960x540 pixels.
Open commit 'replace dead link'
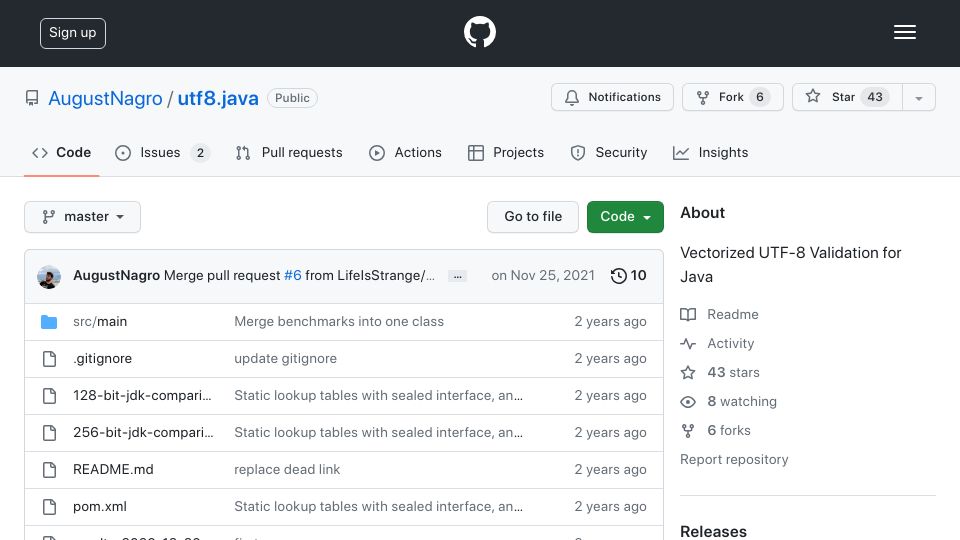coord(287,470)
